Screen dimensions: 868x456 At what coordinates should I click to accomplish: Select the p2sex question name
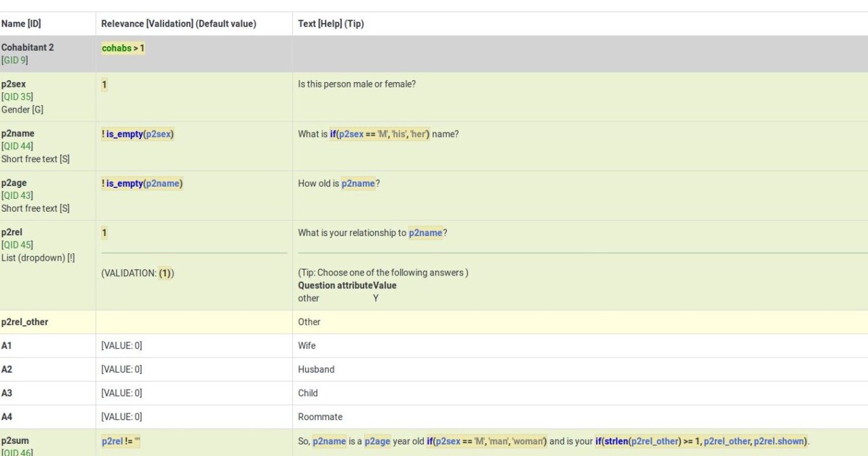tap(14, 84)
